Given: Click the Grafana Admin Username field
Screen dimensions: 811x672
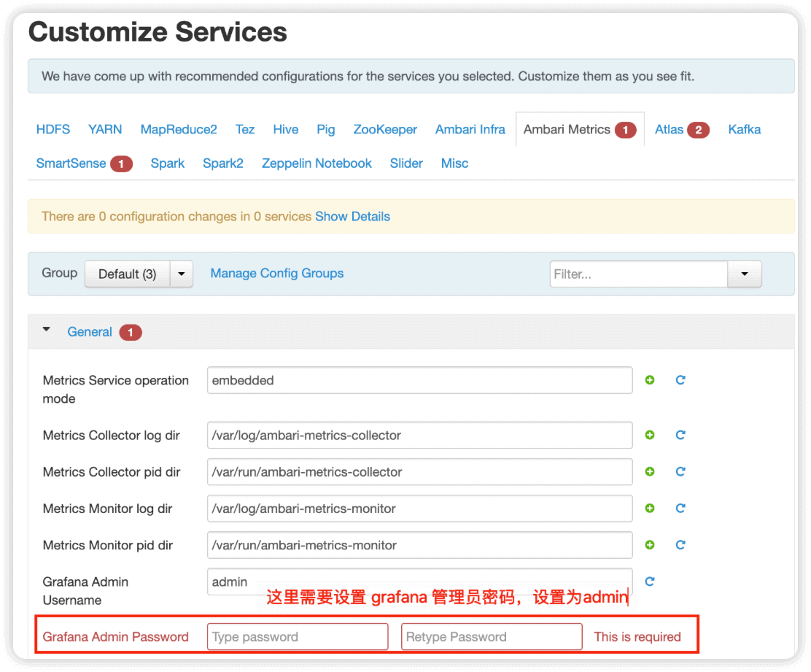Looking at the screenshot, I should 420,582.
